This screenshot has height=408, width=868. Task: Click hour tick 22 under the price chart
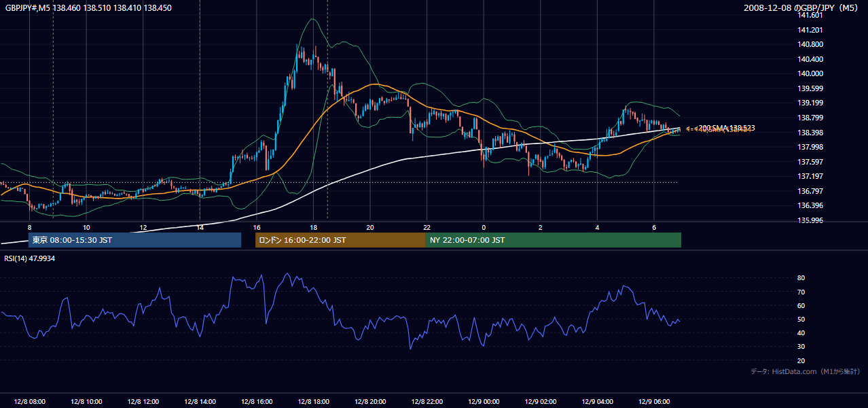[427, 227]
